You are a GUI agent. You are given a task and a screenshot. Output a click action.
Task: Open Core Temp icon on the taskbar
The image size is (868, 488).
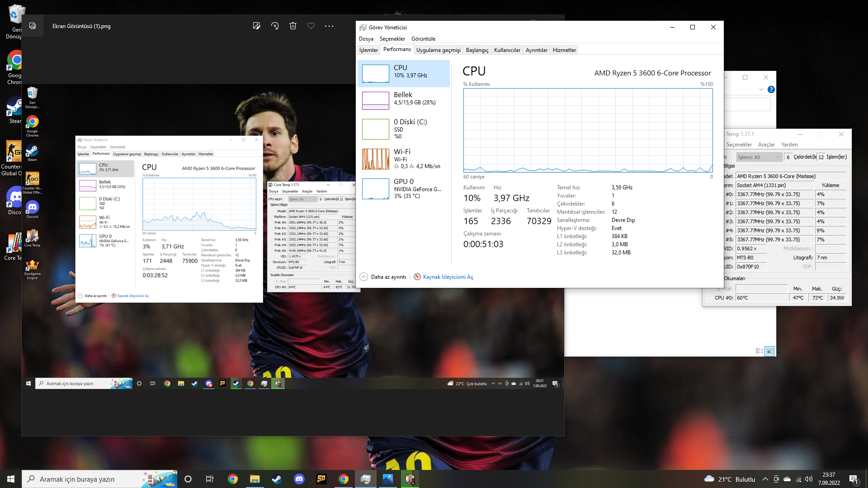(x=410, y=479)
